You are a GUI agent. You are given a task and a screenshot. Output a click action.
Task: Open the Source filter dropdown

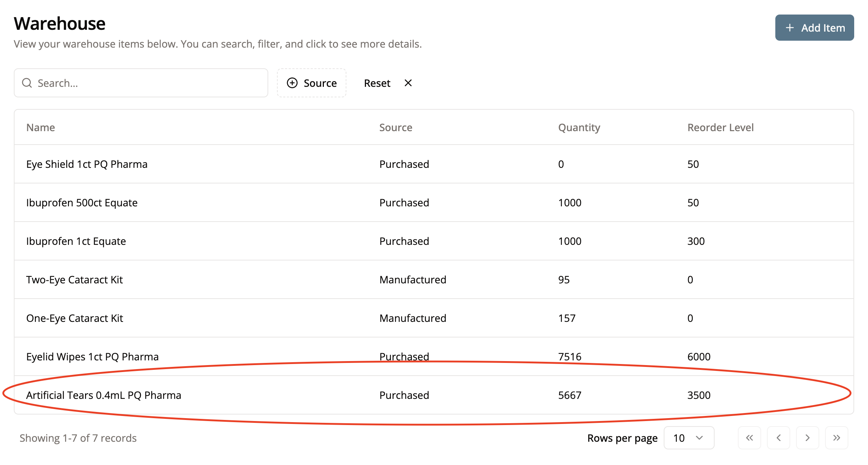pyautogui.click(x=312, y=83)
